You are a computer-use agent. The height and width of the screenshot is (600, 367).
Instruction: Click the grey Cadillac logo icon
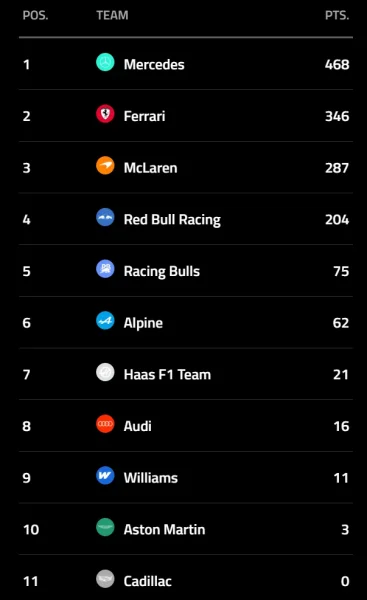tap(105, 579)
